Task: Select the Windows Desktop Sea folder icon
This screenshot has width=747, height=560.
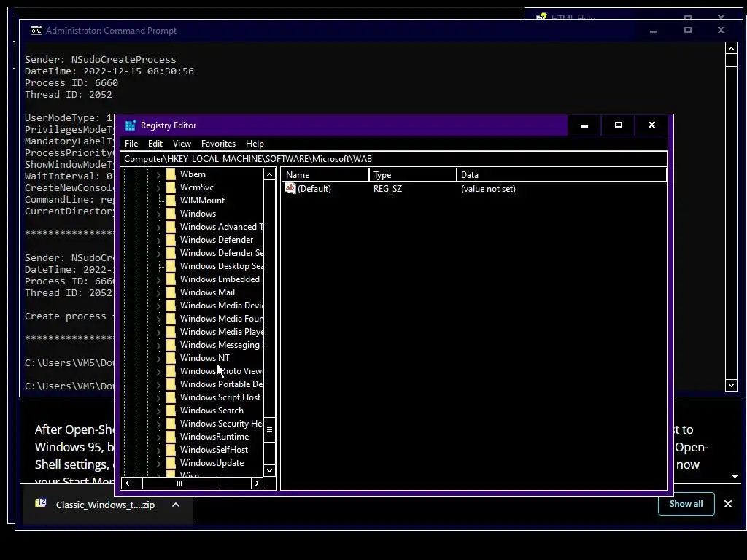Action: click(171, 266)
